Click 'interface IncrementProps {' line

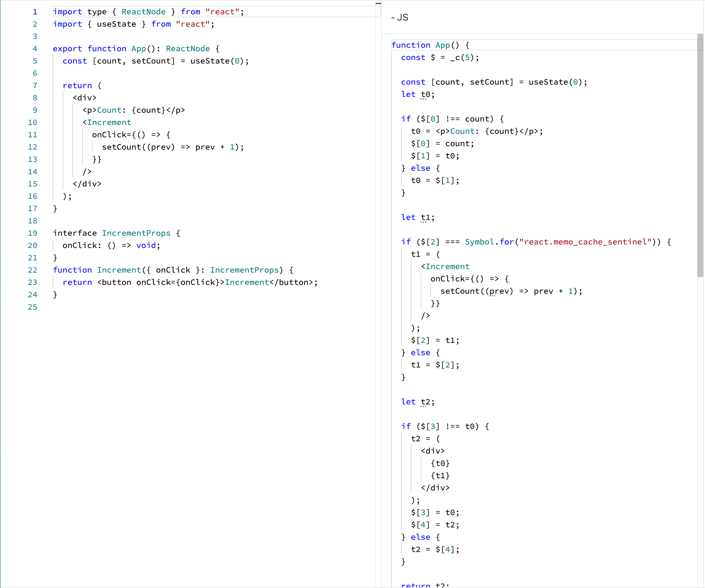click(117, 233)
